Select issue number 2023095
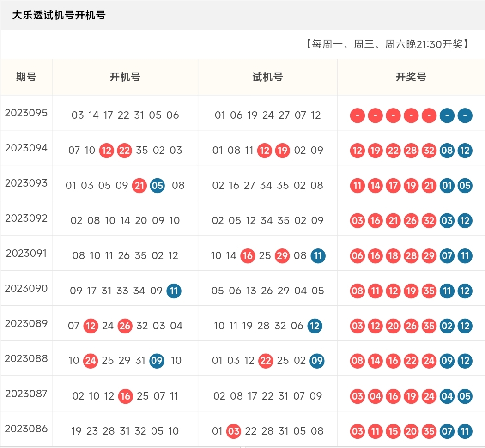Image resolution: width=485 pixels, height=448 pixels. [26, 113]
